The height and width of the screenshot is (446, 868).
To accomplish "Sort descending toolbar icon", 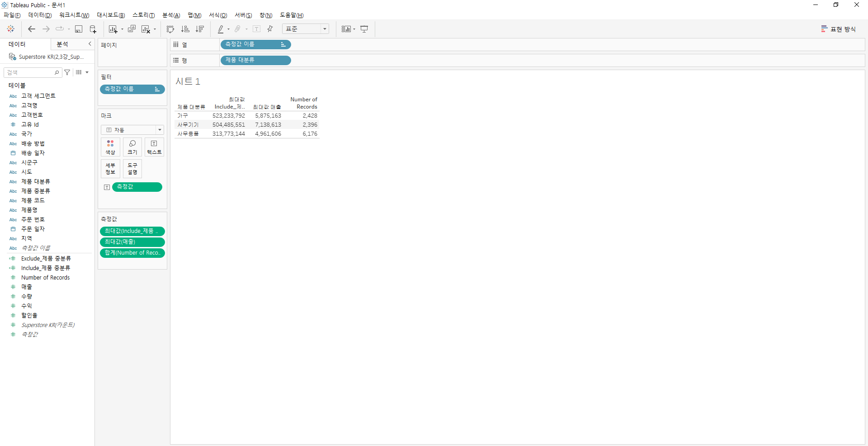I will [200, 29].
